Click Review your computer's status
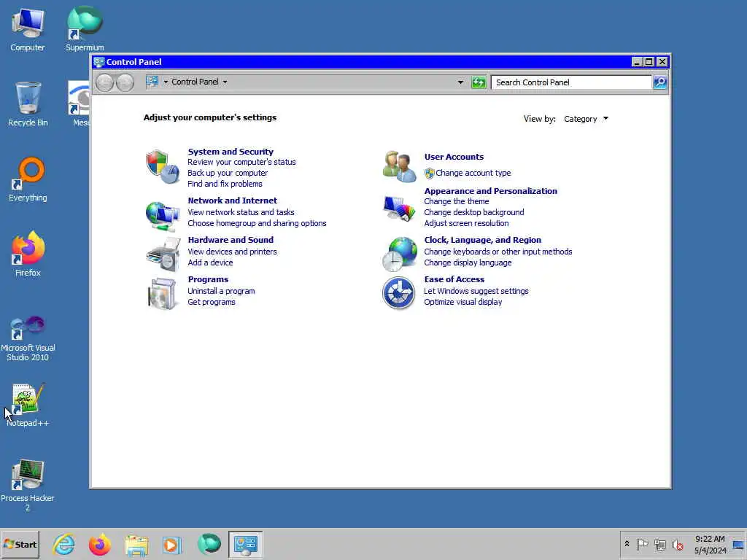The height and width of the screenshot is (560, 747). [241, 162]
